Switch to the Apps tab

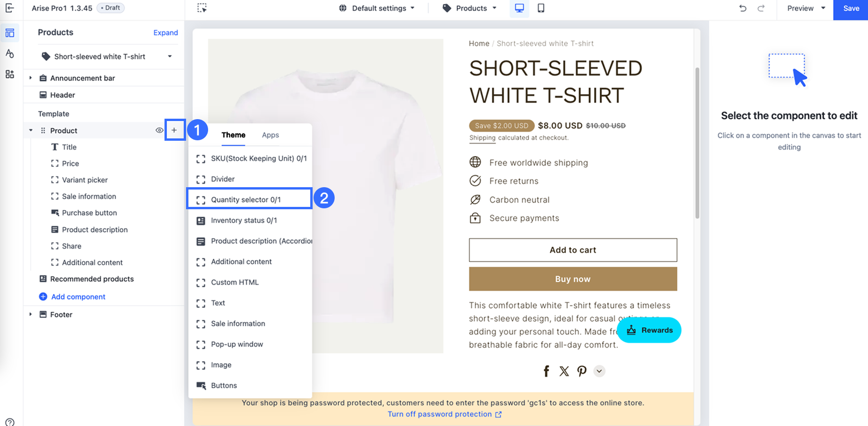[x=270, y=135]
